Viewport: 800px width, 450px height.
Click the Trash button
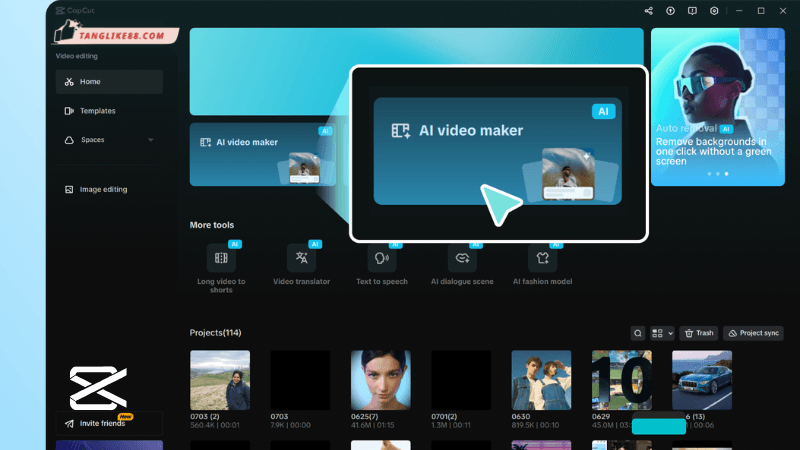tap(699, 333)
